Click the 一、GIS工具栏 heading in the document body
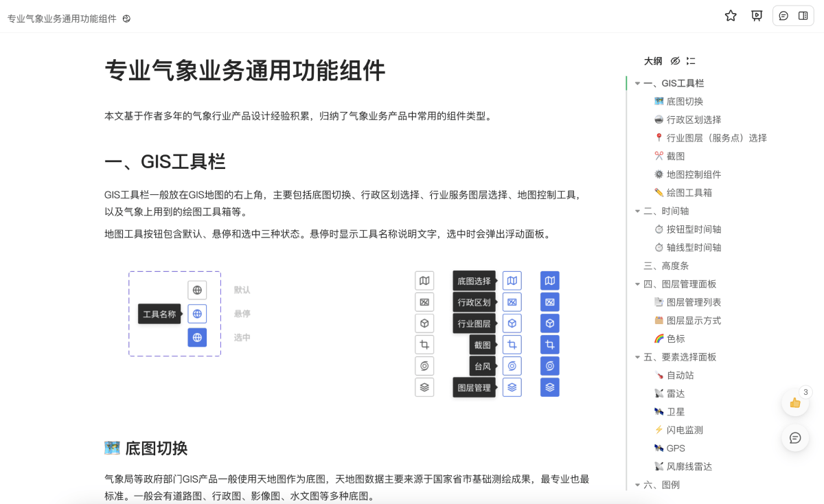The width and height of the screenshot is (824, 504). pyautogui.click(x=165, y=162)
